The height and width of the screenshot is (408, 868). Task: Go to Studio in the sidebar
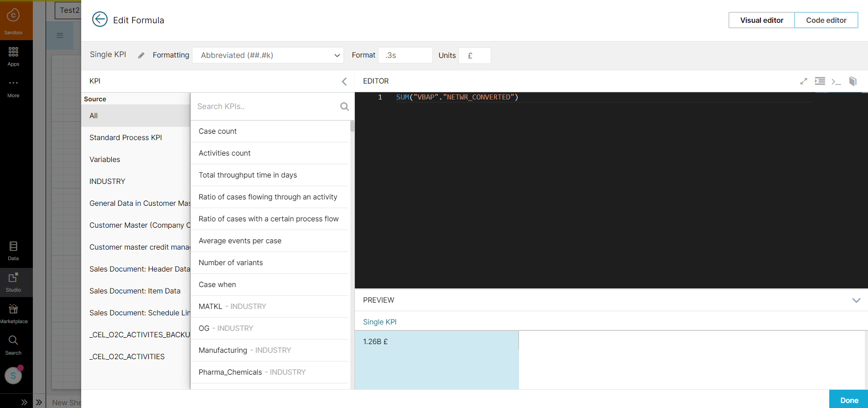13,282
